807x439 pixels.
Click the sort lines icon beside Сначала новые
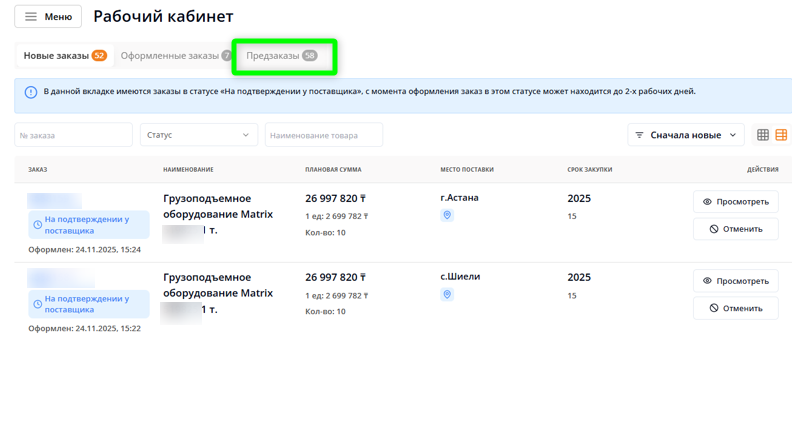pyautogui.click(x=640, y=135)
